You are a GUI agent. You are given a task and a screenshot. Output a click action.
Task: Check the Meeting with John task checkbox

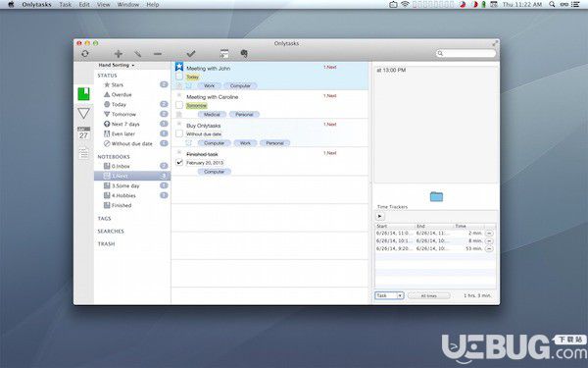(179, 77)
